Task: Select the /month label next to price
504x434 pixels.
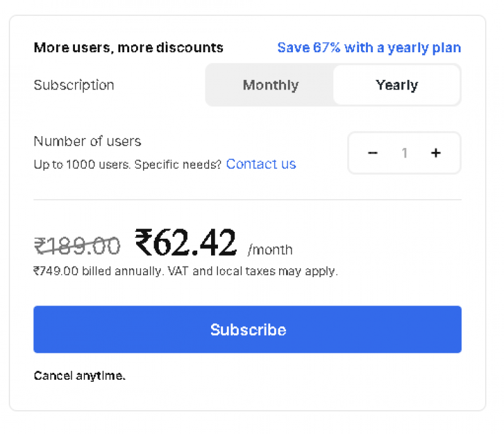Action: [x=271, y=249]
